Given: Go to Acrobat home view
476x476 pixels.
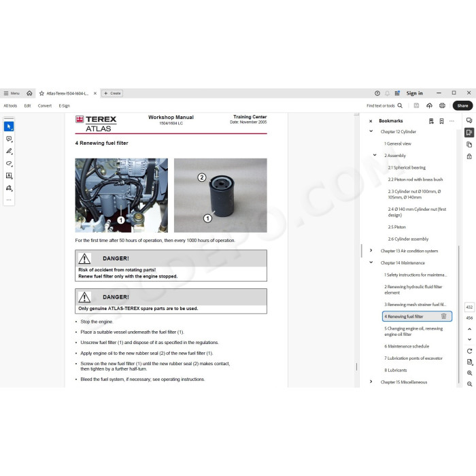Looking at the screenshot, I should (x=29, y=93).
